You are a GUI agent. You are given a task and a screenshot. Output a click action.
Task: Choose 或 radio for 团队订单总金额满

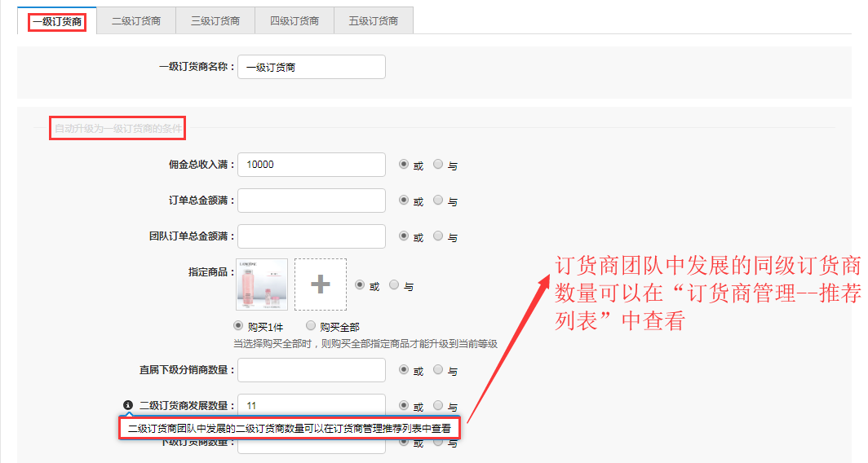pyautogui.click(x=404, y=236)
